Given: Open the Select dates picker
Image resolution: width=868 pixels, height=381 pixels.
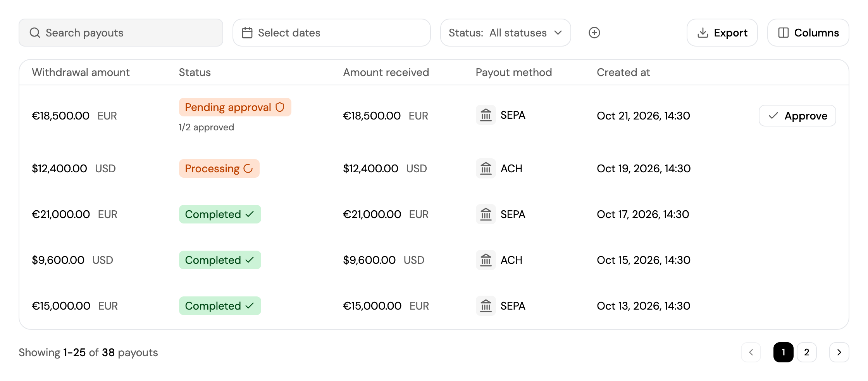Looking at the screenshot, I should point(332,33).
